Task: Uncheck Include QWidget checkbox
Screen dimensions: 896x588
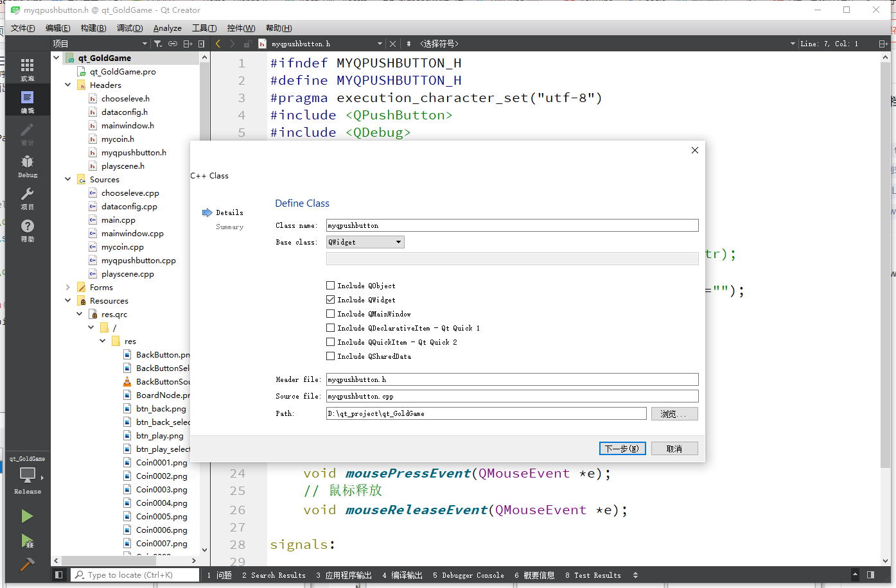Action: coord(330,300)
